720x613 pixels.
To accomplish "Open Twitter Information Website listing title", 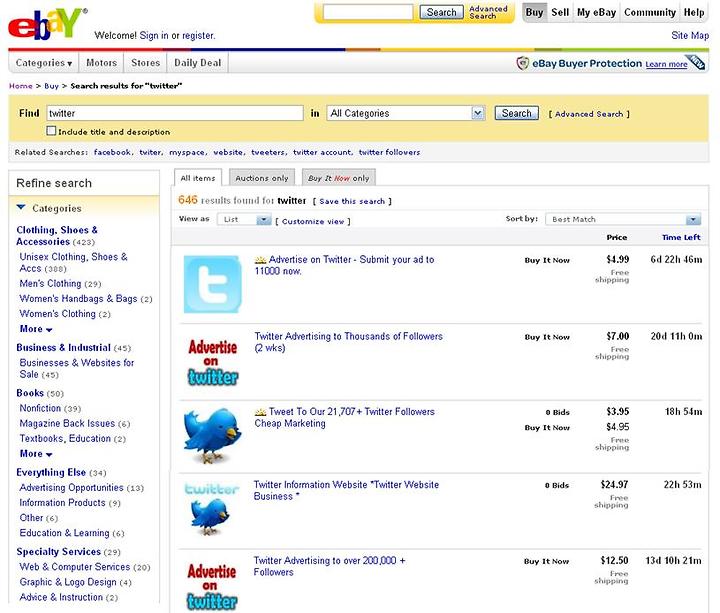I will 346,490.
